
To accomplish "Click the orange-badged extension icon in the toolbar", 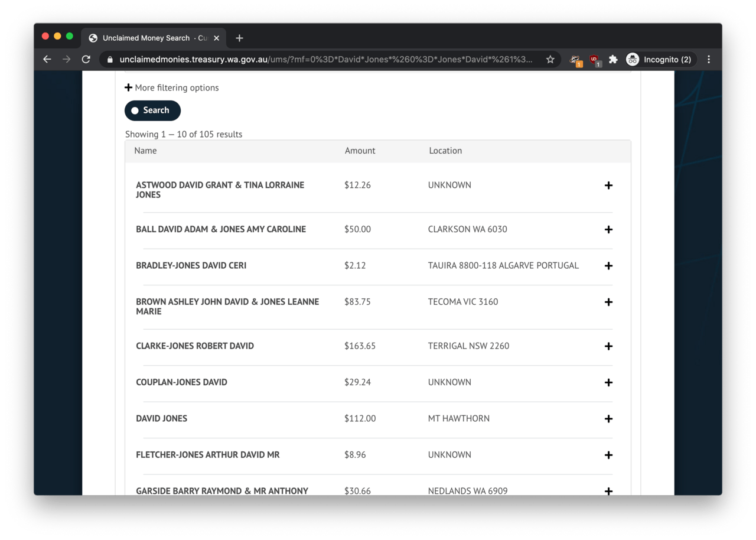I will [x=575, y=60].
